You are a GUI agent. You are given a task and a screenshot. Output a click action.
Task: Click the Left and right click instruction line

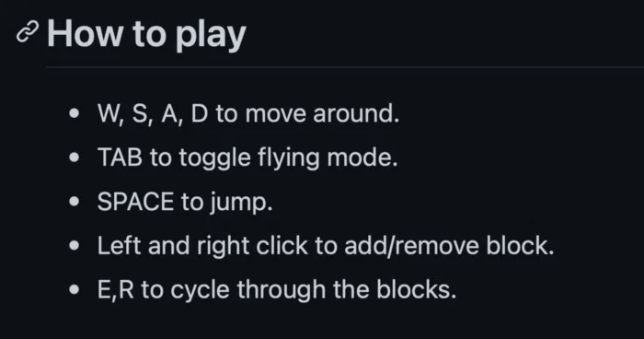[x=326, y=246]
